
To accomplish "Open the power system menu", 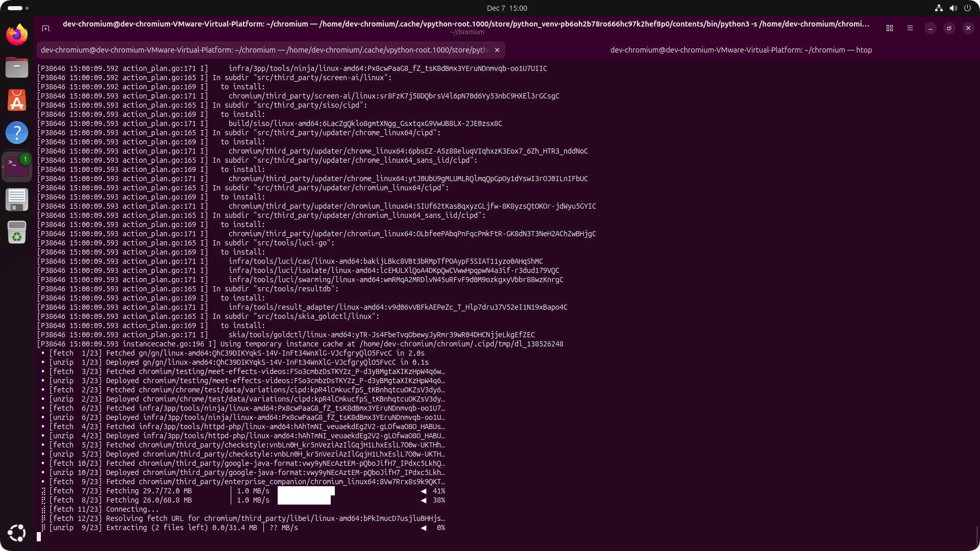I will [x=967, y=8].
